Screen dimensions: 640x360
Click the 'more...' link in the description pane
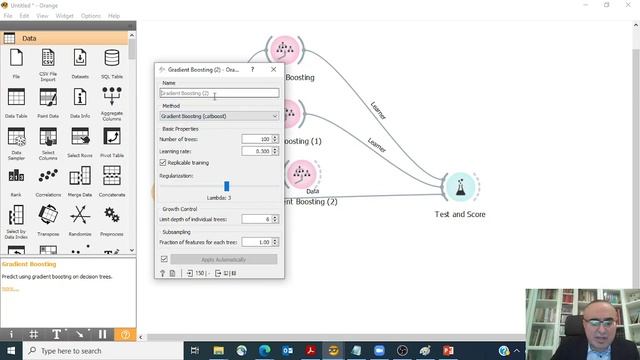click(x=10, y=289)
